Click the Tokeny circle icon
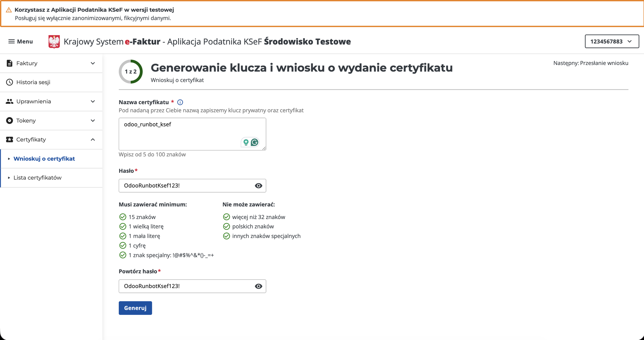644x340 pixels. point(10,121)
